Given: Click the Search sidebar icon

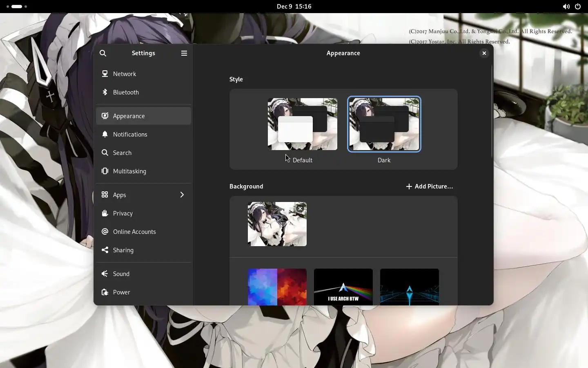Looking at the screenshot, I should [105, 153].
